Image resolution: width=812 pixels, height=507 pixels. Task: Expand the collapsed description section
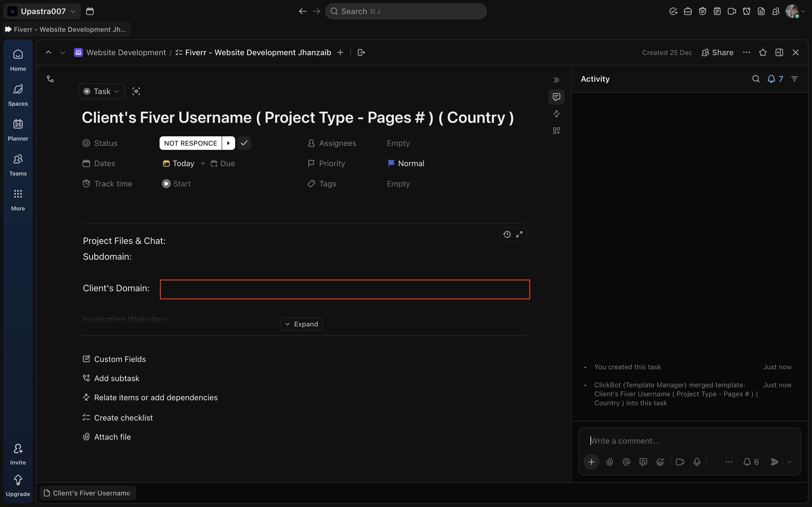[301, 324]
